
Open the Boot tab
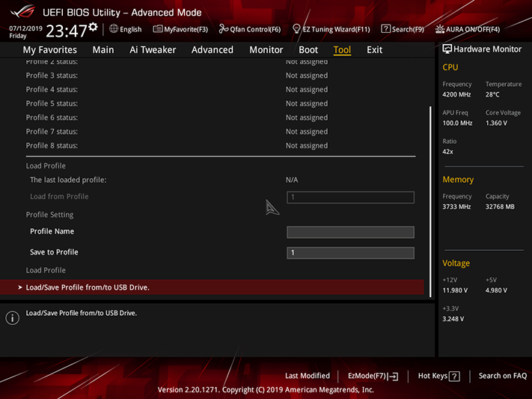pyautogui.click(x=308, y=49)
